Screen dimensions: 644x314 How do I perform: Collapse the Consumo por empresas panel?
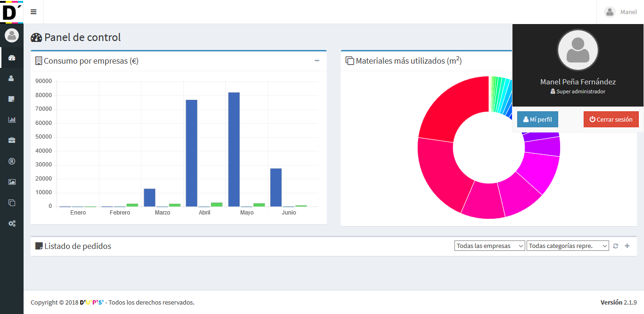[x=317, y=61]
